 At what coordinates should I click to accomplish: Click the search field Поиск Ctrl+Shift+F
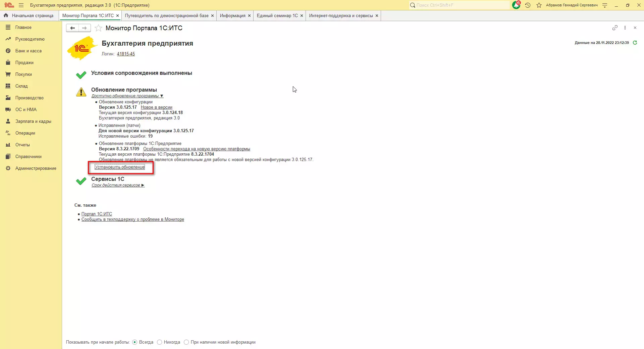[x=459, y=5]
